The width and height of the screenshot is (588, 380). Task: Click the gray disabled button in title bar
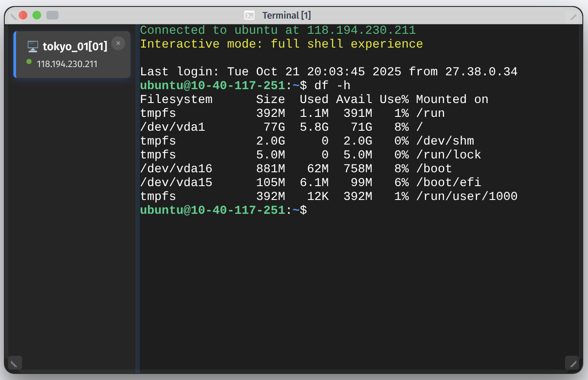(x=52, y=15)
